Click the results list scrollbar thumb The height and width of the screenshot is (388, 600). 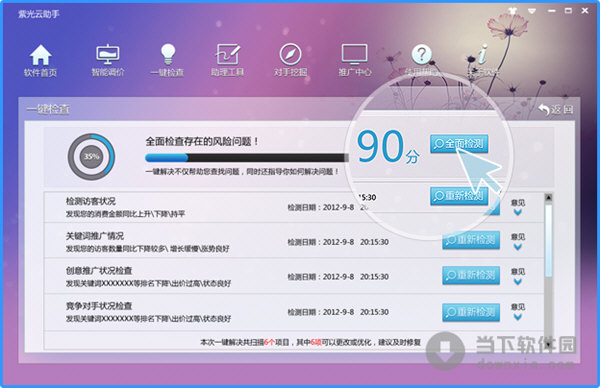[x=548, y=241]
